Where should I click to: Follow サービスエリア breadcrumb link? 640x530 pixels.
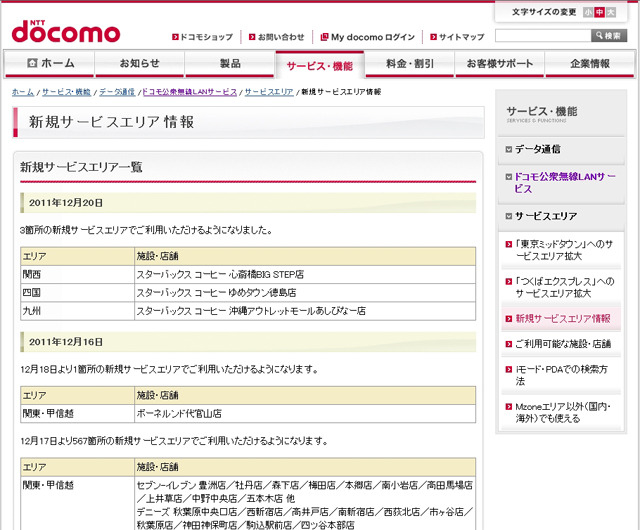click(269, 92)
